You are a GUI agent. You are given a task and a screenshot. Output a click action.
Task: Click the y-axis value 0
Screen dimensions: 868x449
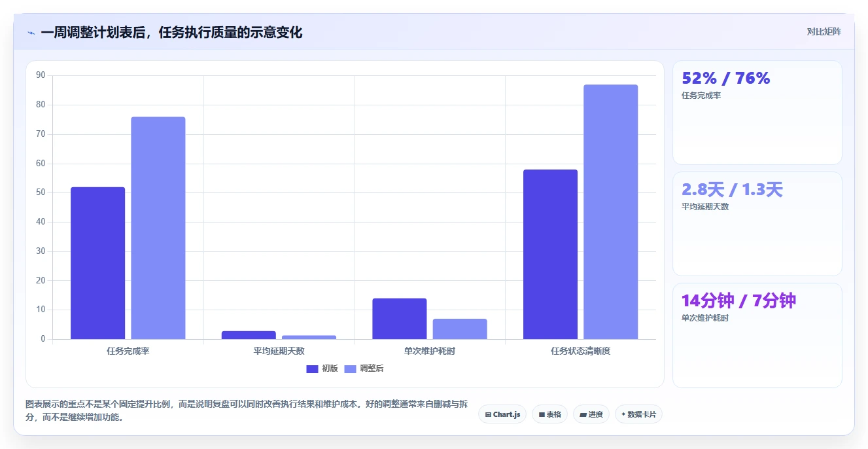43,339
